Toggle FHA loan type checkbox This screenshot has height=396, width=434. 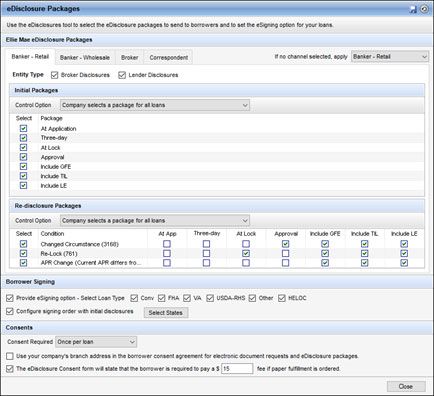162,298
